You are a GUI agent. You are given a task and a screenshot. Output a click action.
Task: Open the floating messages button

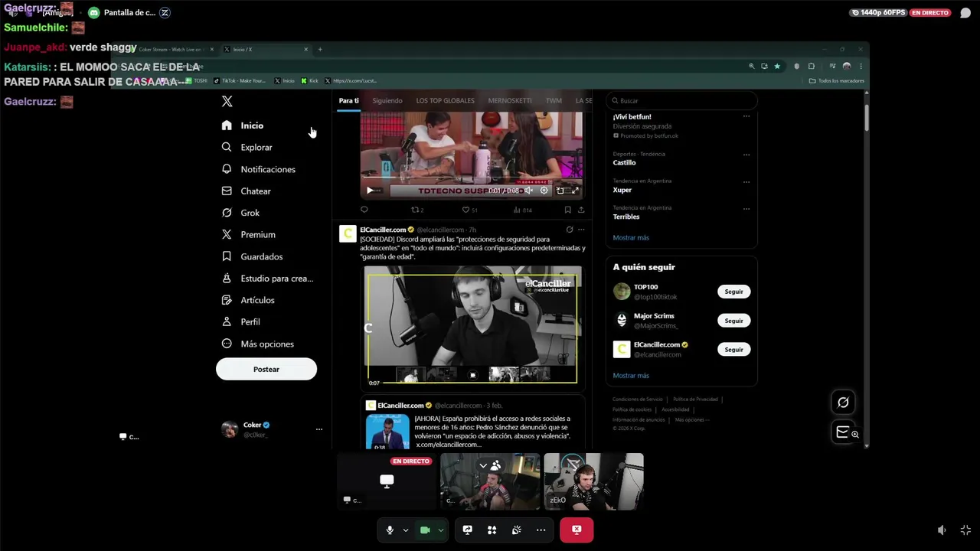pos(843,432)
